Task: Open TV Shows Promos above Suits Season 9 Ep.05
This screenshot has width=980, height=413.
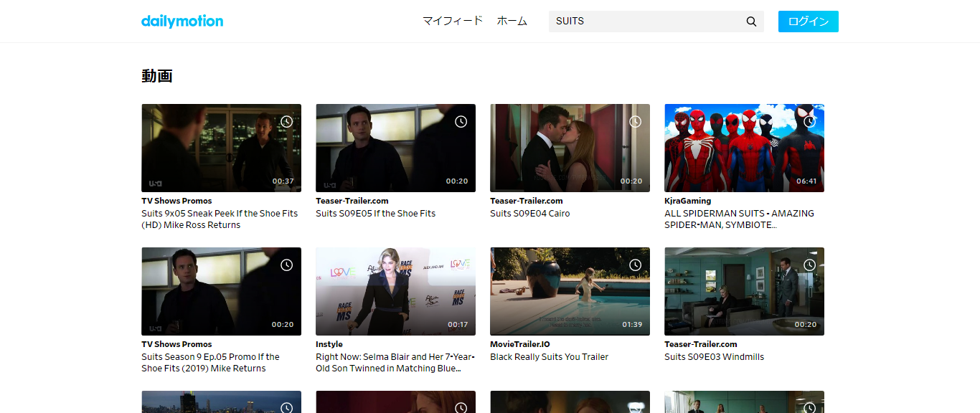Action: click(x=176, y=344)
